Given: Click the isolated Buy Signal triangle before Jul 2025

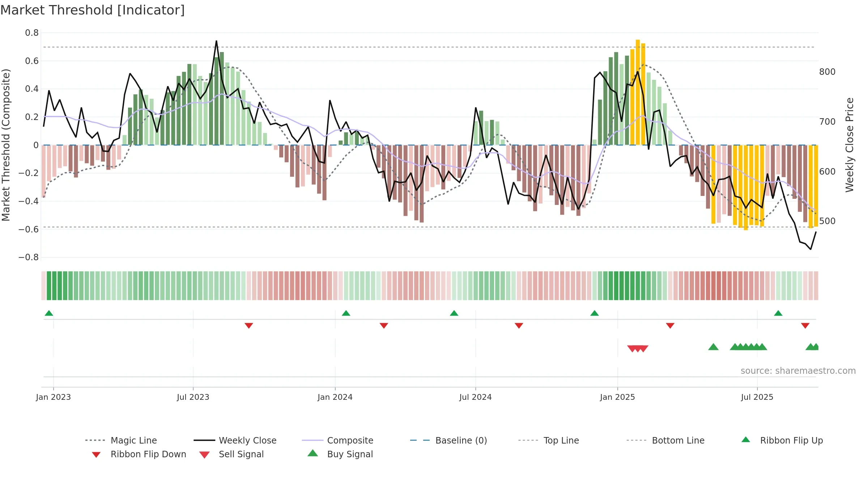Looking at the screenshot, I should click(713, 347).
